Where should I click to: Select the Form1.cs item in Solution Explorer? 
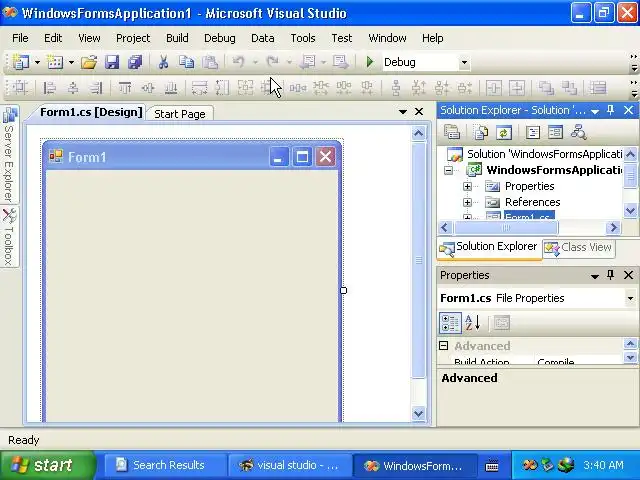[x=529, y=216]
